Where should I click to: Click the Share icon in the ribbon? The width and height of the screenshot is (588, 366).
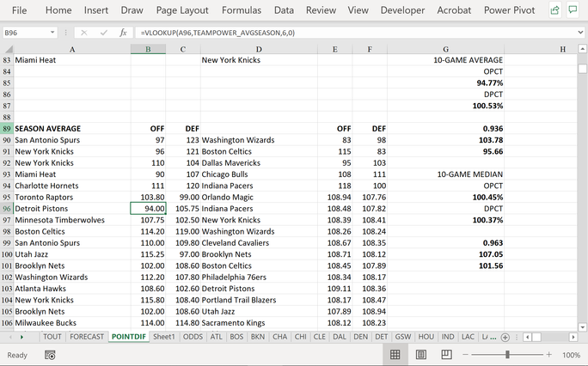click(555, 10)
